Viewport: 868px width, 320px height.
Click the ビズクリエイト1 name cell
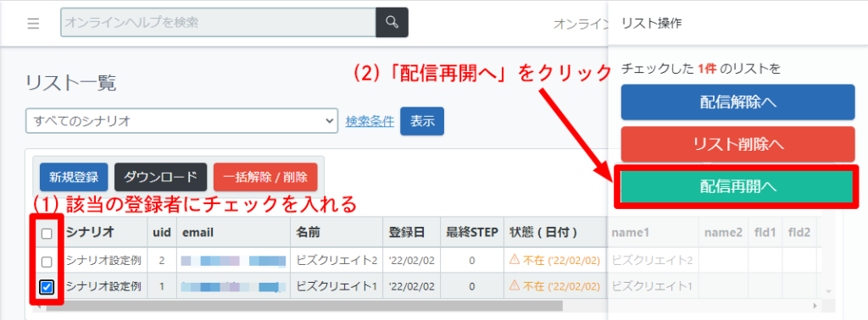point(337,286)
